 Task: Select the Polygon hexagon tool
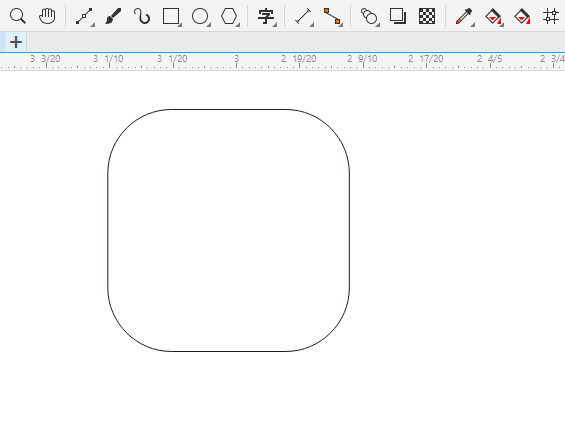(x=229, y=16)
